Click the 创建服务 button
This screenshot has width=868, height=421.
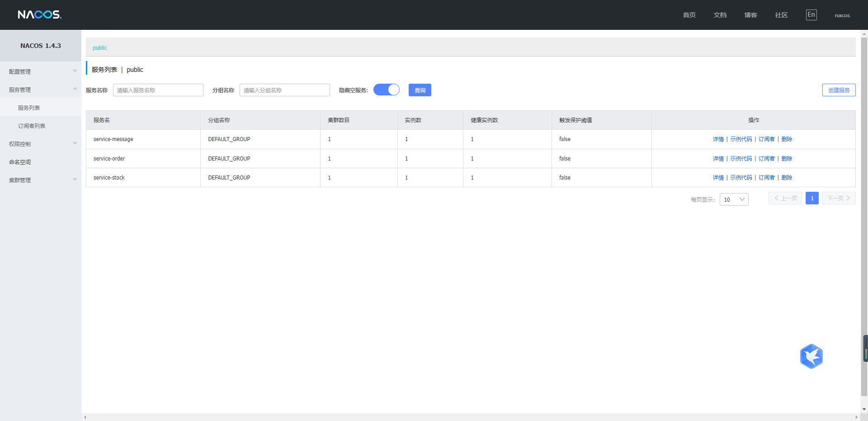tap(839, 90)
